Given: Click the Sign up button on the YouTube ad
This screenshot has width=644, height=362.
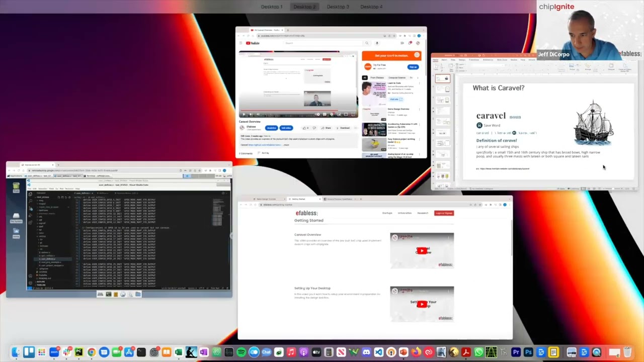Looking at the screenshot, I should coord(413,67).
